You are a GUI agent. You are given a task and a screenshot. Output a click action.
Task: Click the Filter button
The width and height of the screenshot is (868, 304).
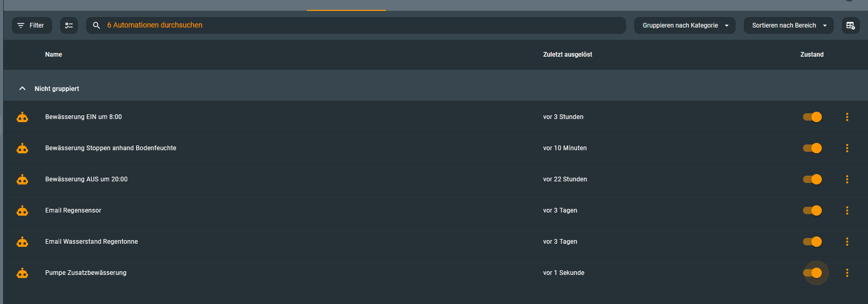[x=32, y=25]
